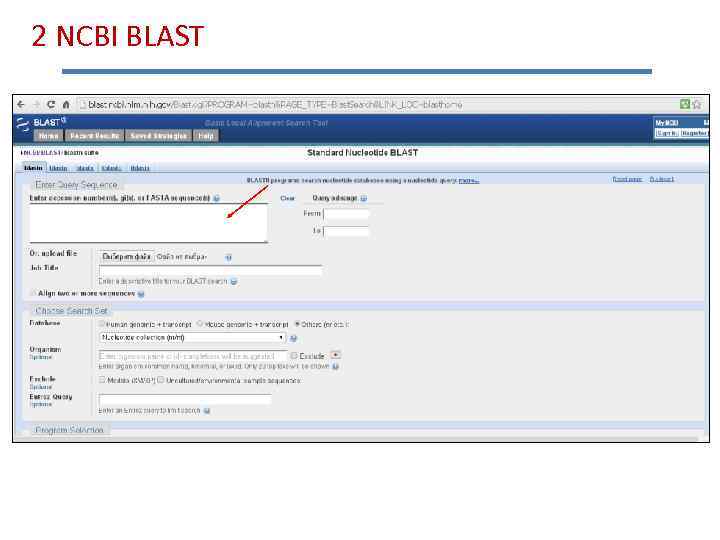Open help icon beside the upload file chooser
Image resolution: width=720 pixels, height=540 pixels.
tap(229, 257)
